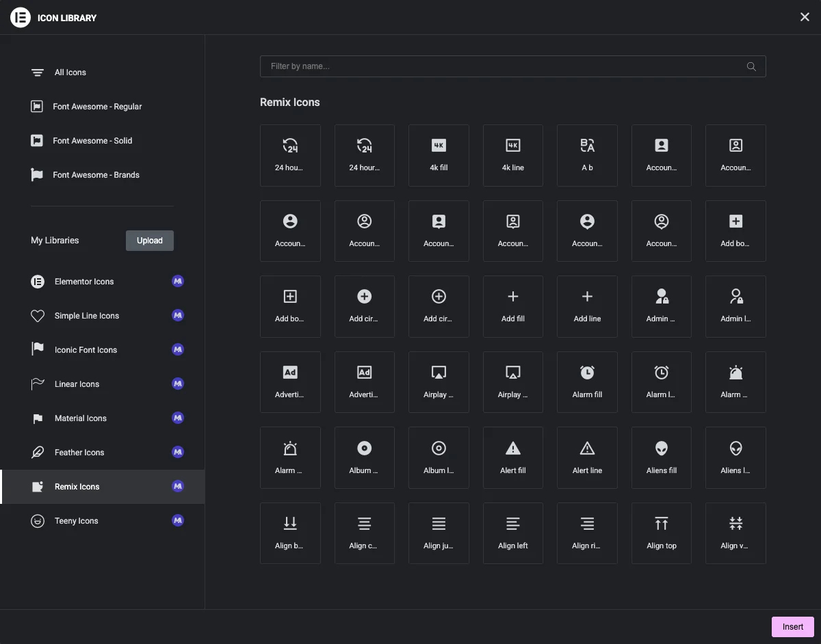
Task: Click the badge beside Material Icons
Action: [x=178, y=418]
